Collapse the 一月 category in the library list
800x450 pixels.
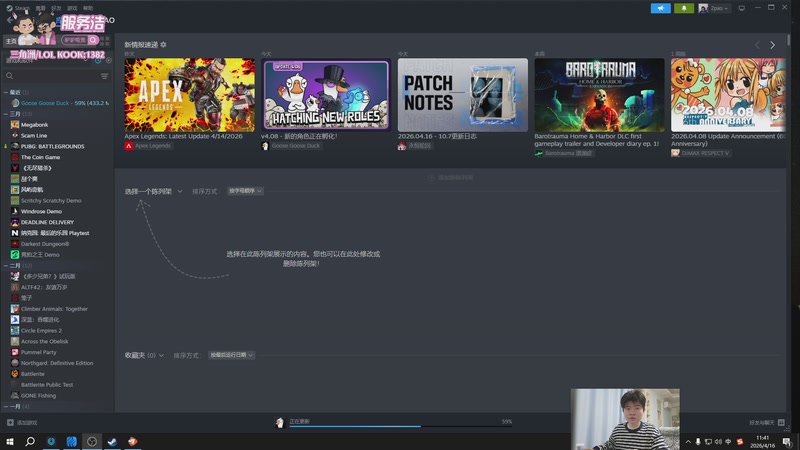(6, 407)
